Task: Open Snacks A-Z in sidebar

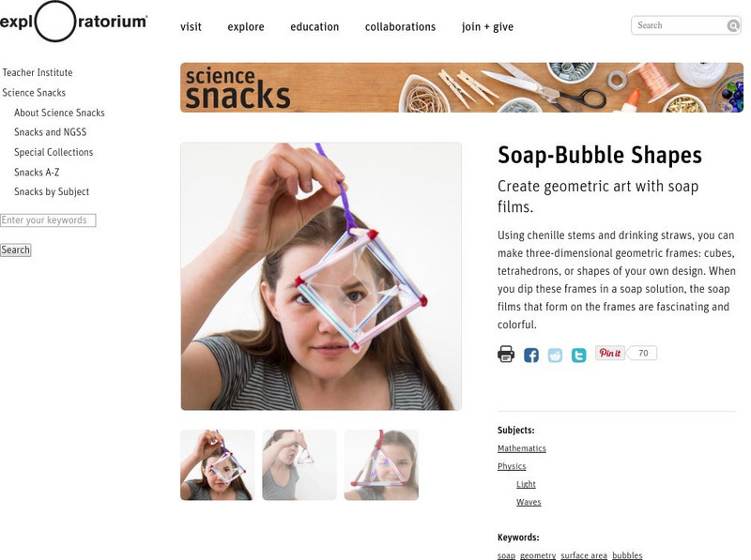Action: pyautogui.click(x=37, y=172)
